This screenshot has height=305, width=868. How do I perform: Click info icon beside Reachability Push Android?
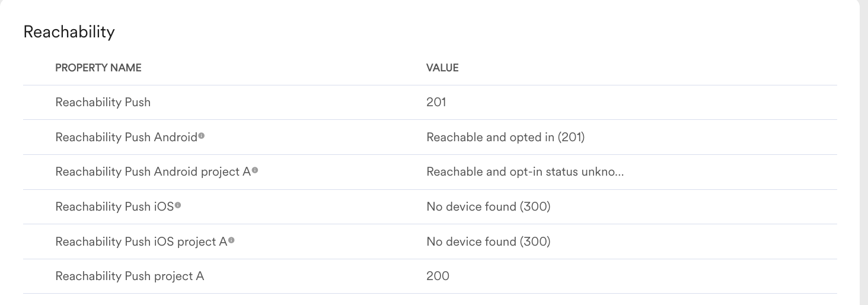coord(202,136)
